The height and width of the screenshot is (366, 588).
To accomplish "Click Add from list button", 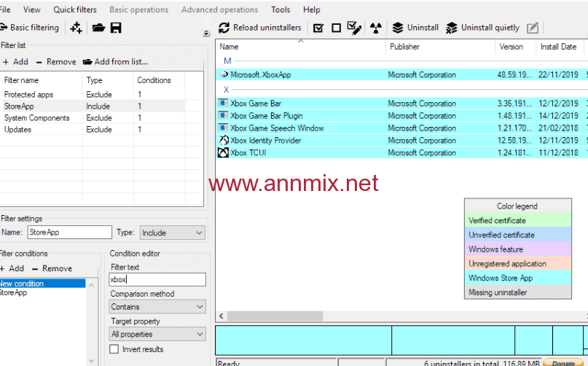I will [116, 61].
